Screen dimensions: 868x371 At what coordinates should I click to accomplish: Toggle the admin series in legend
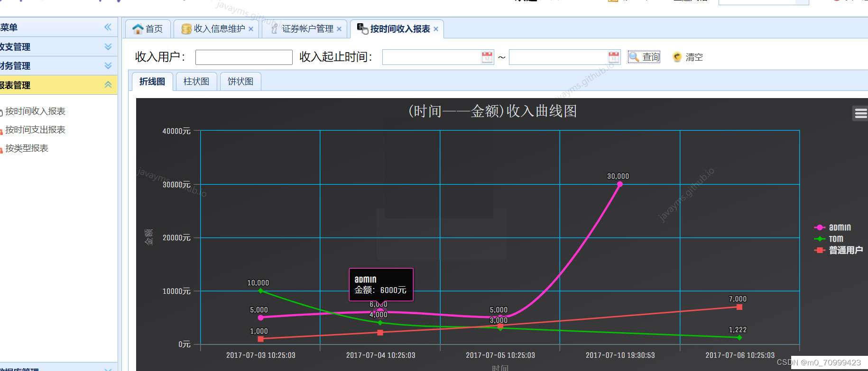(832, 227)
